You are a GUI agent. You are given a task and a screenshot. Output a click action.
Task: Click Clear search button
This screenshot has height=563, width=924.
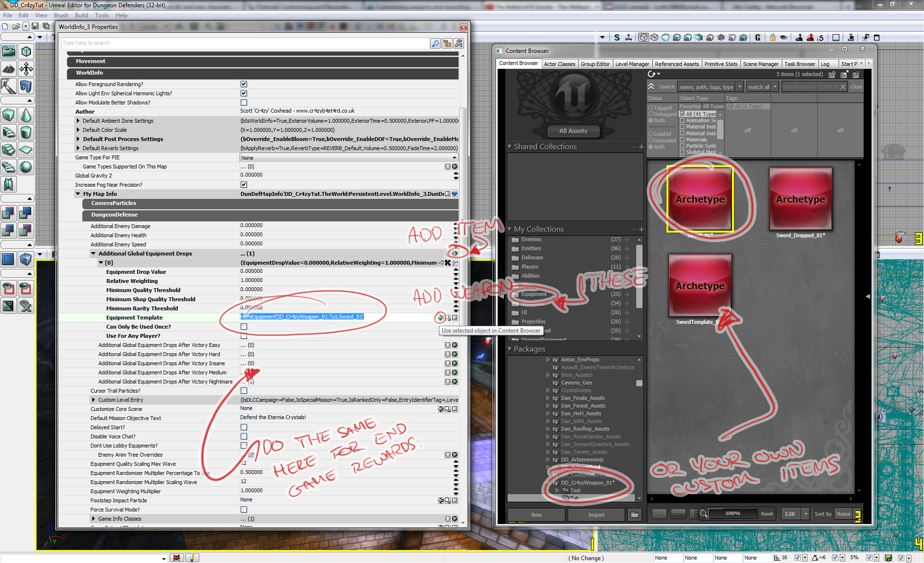pyautogui.click(x=856, y=87)
